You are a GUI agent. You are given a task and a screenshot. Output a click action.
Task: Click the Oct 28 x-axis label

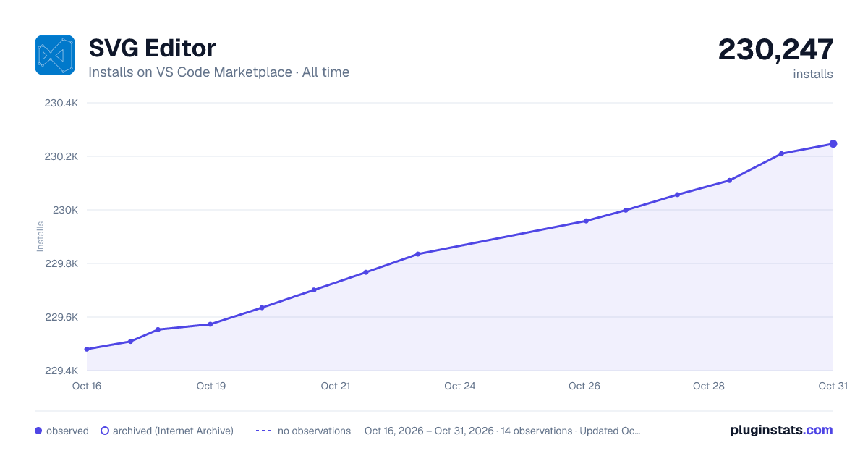point(709,386)
